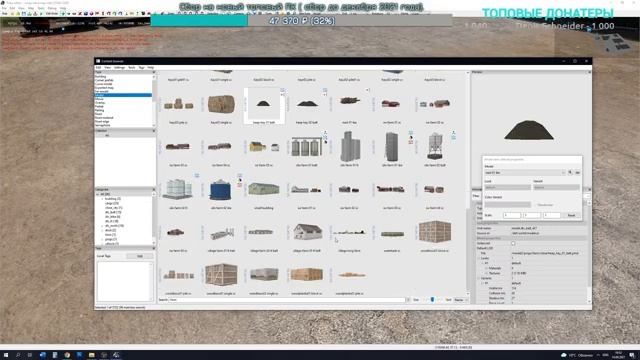Click the Reset button for Scale

tap(571, 215)
